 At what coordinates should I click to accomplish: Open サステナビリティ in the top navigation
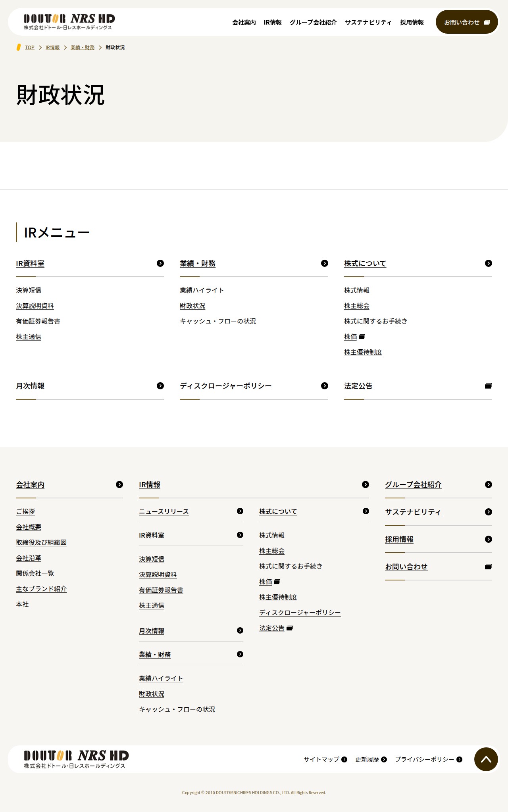coord(368,23)
